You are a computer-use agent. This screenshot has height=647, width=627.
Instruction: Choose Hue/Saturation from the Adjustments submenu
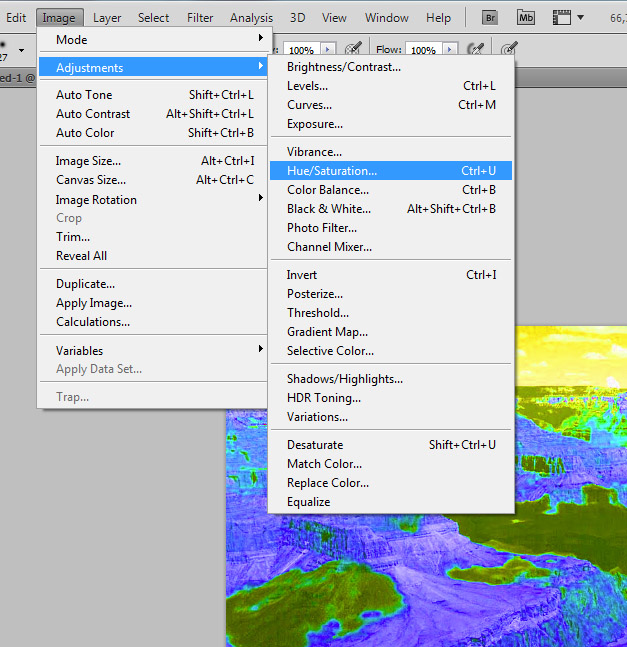pos(391,171)
